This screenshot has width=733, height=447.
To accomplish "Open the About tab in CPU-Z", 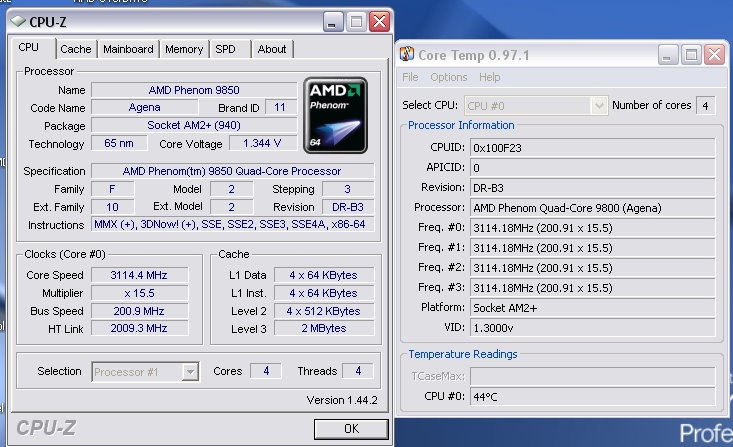I will click(272, 49).
